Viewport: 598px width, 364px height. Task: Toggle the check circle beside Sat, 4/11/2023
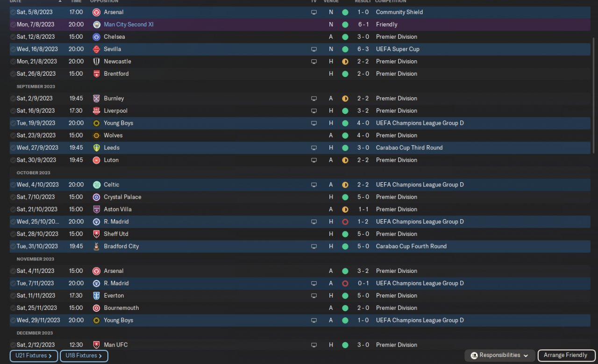(x=13, y=271)
